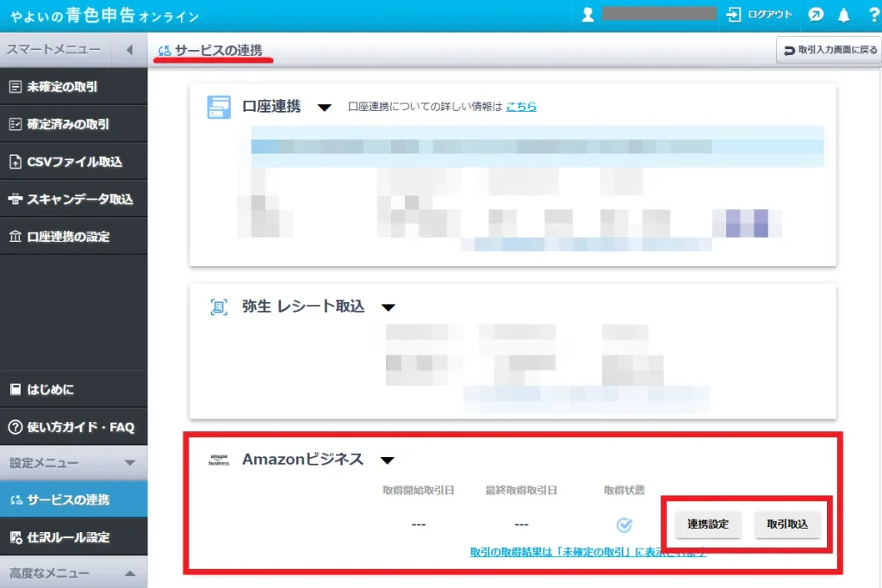Click the 最終取得取引日 column header
The image size is (882, 588).
point(521,490)
